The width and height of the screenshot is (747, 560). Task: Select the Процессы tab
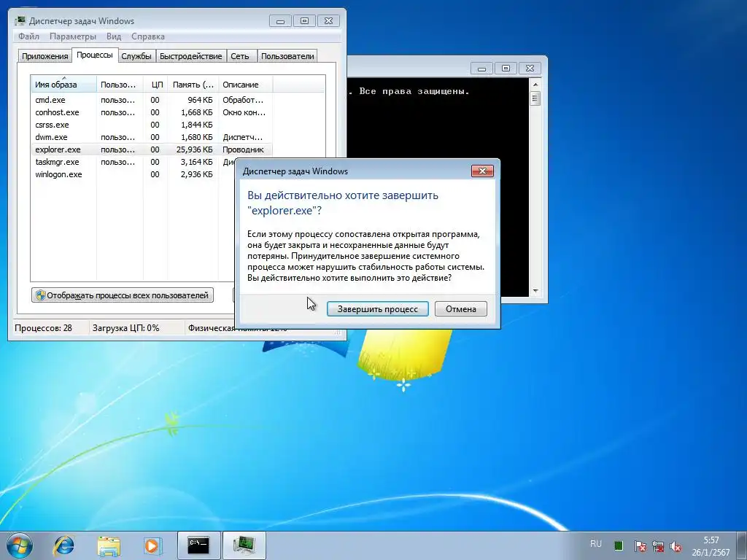click(x=95, y=55)
